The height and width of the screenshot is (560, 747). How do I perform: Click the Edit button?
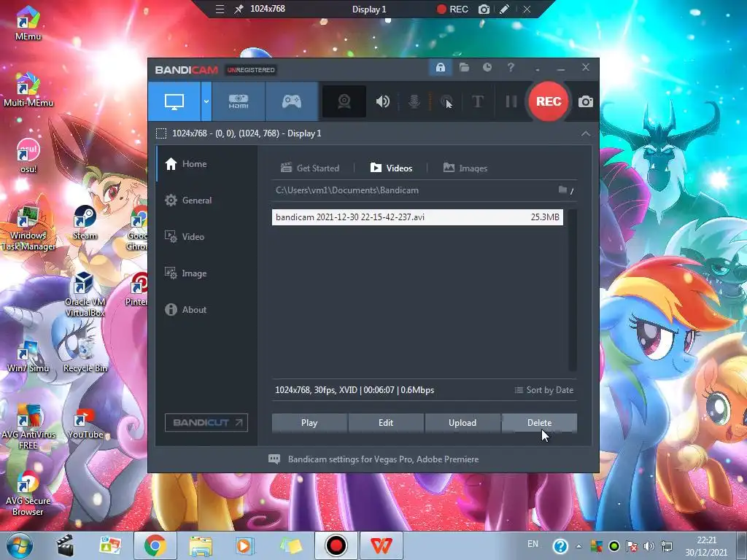point(386,423)
